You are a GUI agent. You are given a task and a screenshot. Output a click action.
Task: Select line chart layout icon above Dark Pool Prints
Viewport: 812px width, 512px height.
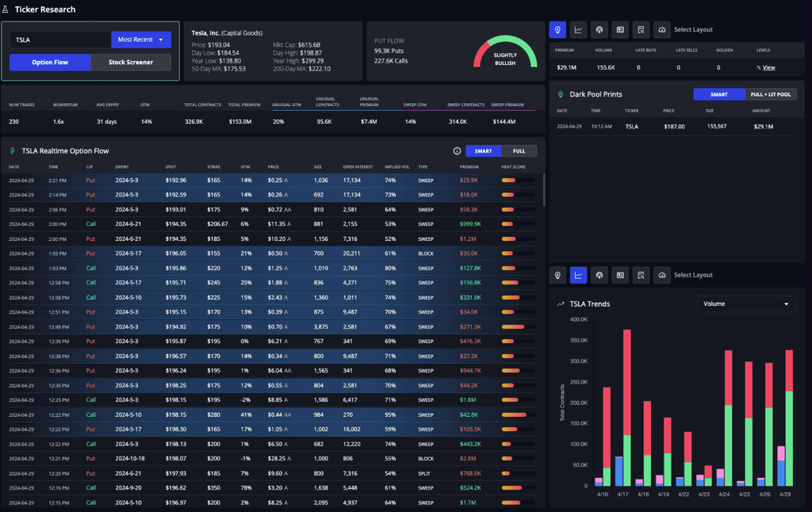[x=578, y=30]
